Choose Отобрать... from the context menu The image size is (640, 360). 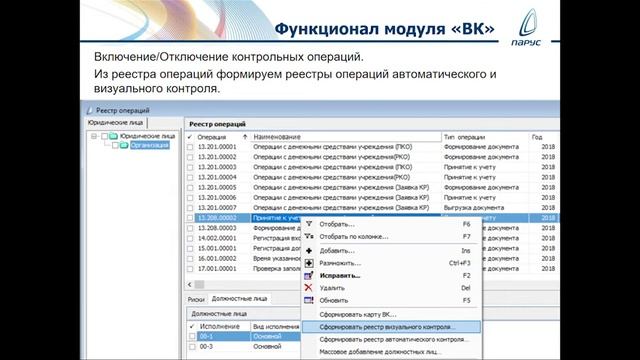click(392, 224)
